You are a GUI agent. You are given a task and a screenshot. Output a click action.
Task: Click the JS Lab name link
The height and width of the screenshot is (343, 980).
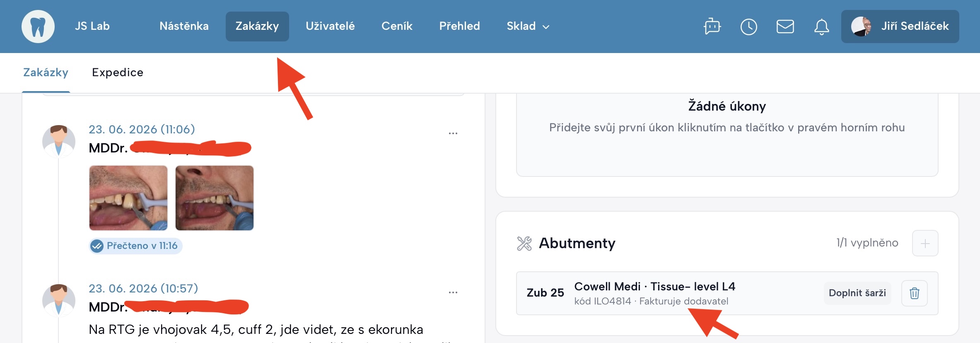92,26
